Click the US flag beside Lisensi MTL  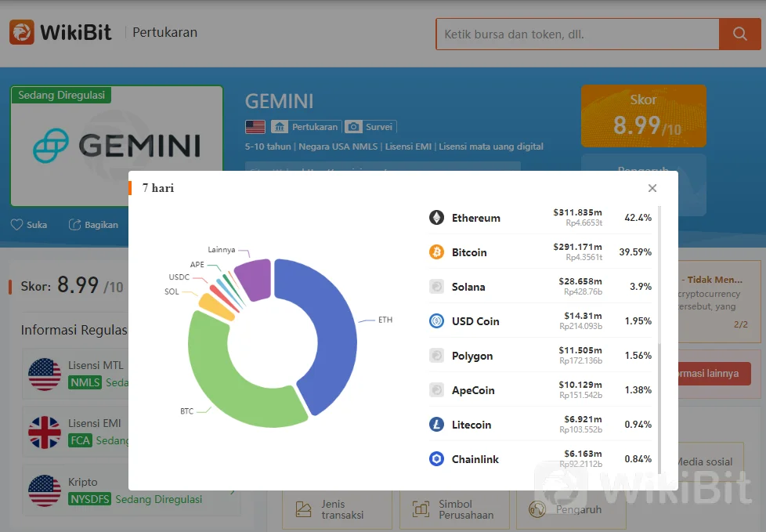[45, 375]
